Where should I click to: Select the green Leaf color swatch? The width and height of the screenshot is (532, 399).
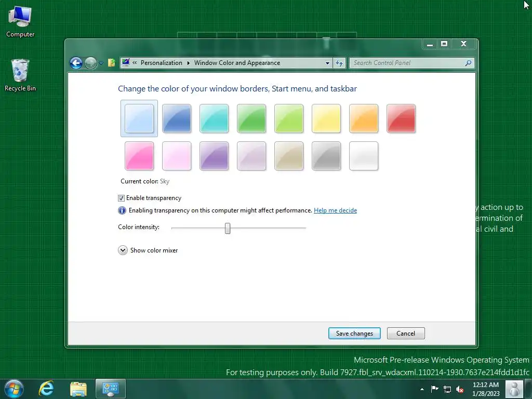click(251, 118)
